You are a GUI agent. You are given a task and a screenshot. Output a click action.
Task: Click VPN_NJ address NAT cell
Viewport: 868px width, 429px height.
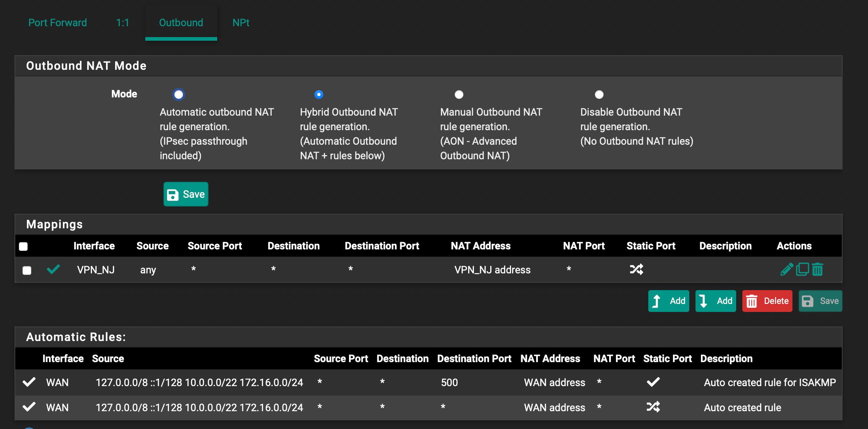tap(492, 270)
